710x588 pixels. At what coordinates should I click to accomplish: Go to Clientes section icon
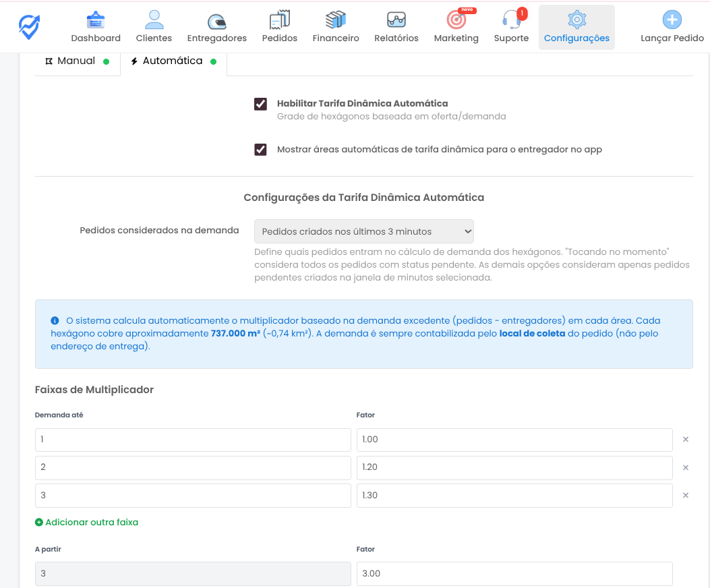[154, 20]
